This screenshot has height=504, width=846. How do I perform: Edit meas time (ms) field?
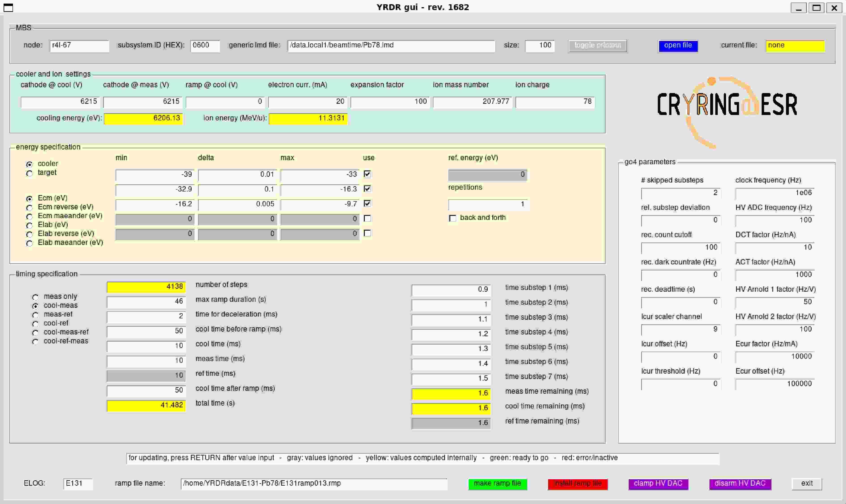(146, 361)
